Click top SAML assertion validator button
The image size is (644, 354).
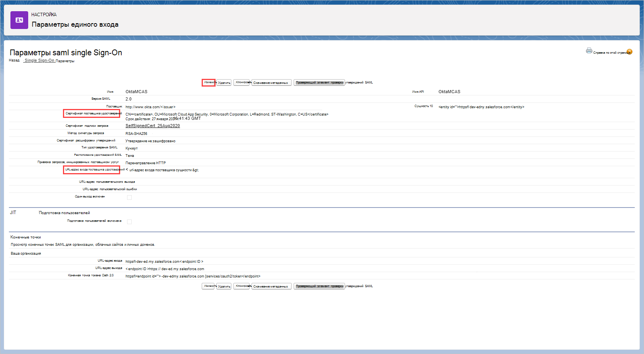coord(319,83)
